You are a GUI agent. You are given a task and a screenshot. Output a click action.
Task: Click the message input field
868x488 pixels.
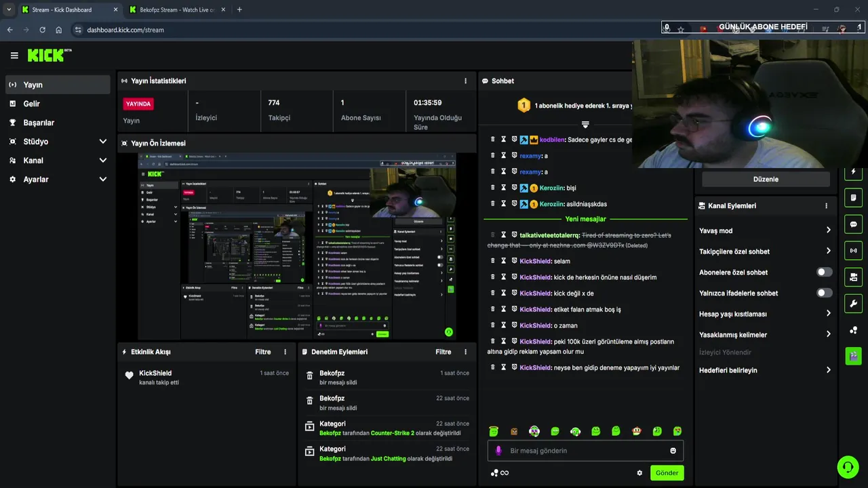click(585, 451)
